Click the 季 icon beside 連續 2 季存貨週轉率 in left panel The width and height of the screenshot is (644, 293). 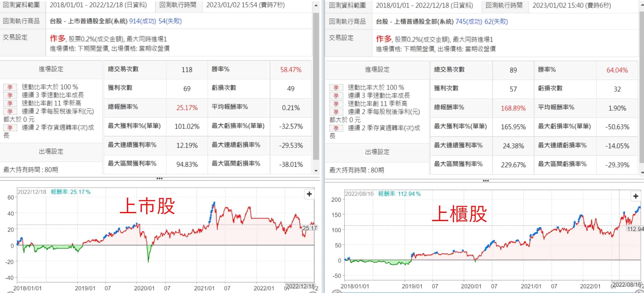tap(10, 128)
